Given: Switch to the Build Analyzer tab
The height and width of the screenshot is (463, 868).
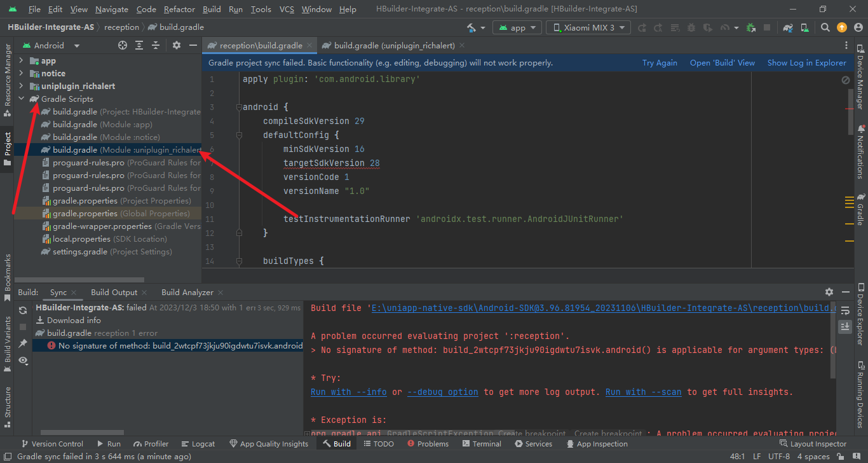Looking at the screenshot, I should click(x=187, y=292).
